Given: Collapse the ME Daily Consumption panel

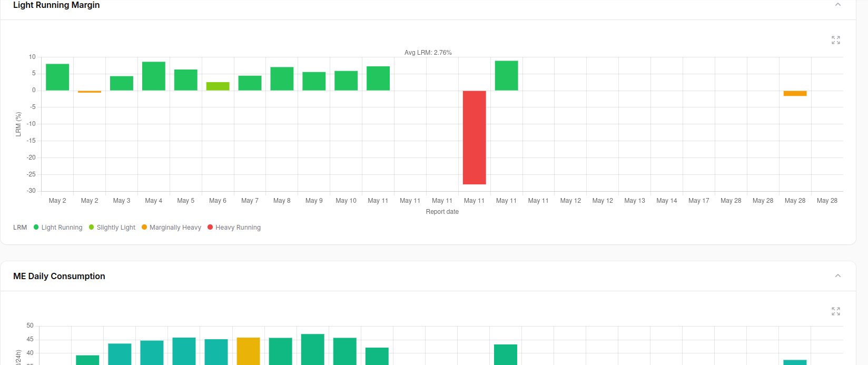Looking at the screenshot, I should tap(838, 276).
